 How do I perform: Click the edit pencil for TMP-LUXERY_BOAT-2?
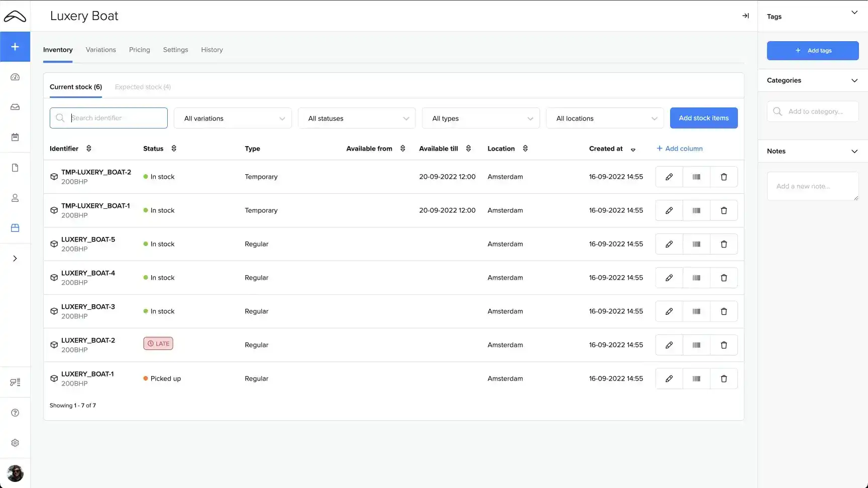tap(669, 177)
